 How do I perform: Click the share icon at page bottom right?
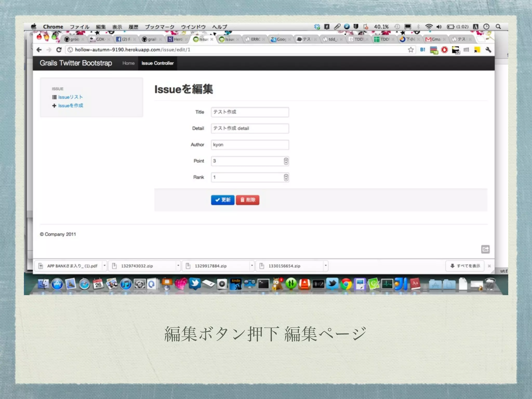(x=485, y=249)
